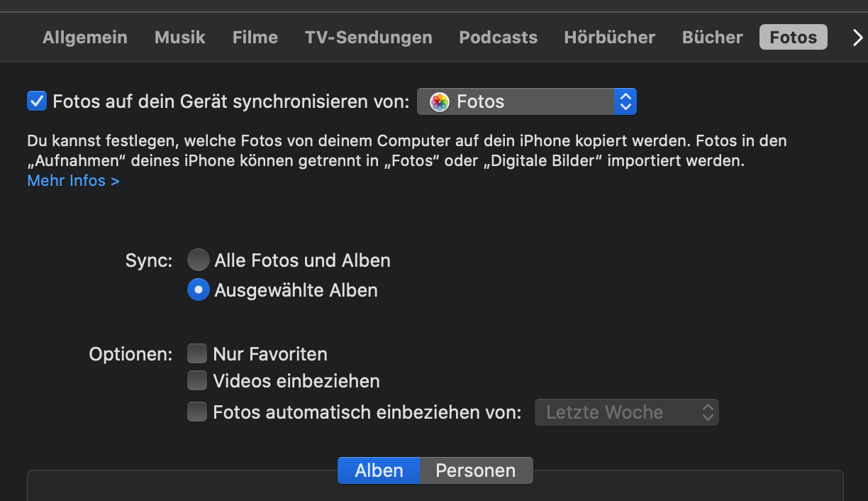Select the Alben segment button
Image resolution: width=868 pixels, height=501 pixels.
pyautogui.click(x=379, y=470)
